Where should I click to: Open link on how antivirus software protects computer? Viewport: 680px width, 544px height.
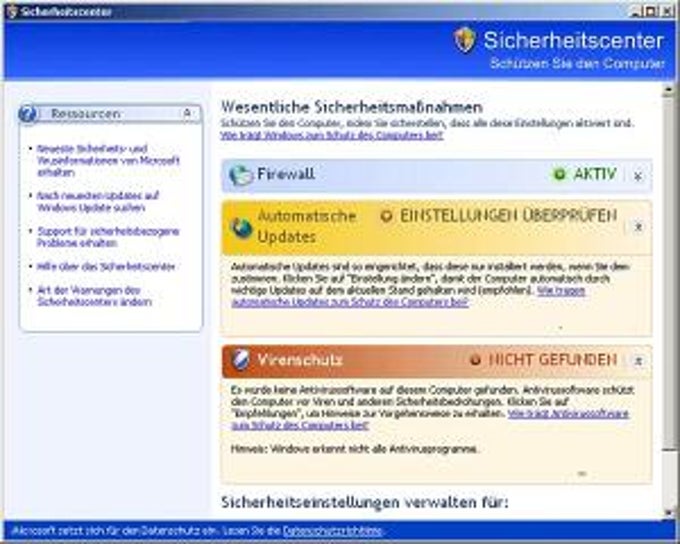430,419
